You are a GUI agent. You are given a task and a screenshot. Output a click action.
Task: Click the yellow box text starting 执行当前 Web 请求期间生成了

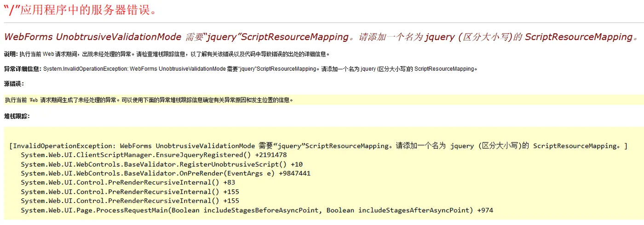click(x=149, y=100)
